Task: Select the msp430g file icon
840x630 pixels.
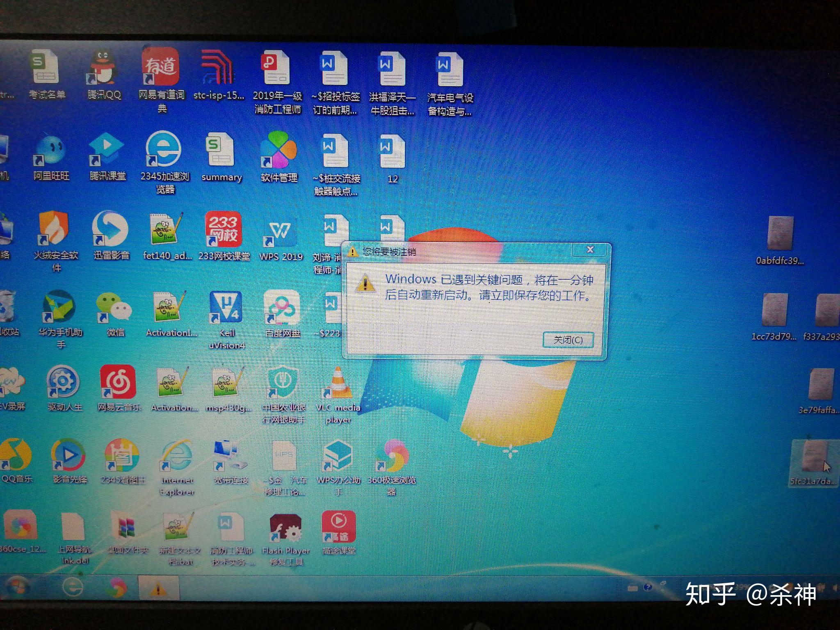Action: tap(228, 390)
